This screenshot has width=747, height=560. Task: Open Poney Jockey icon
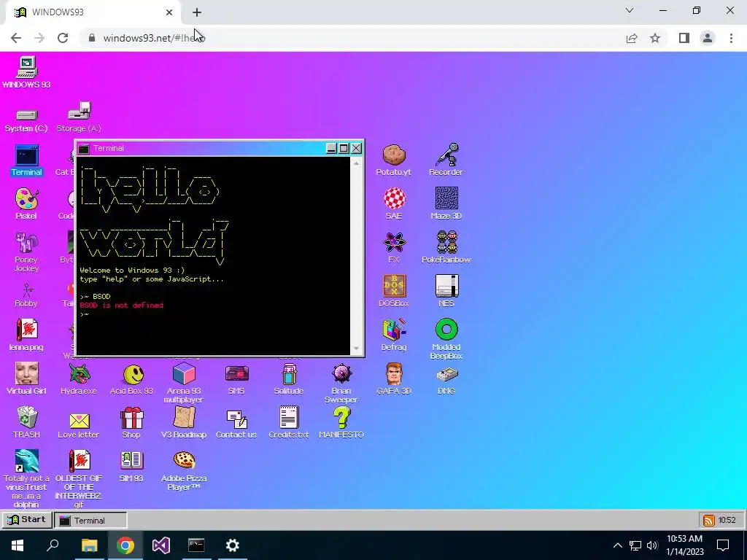tap(27, 242)
